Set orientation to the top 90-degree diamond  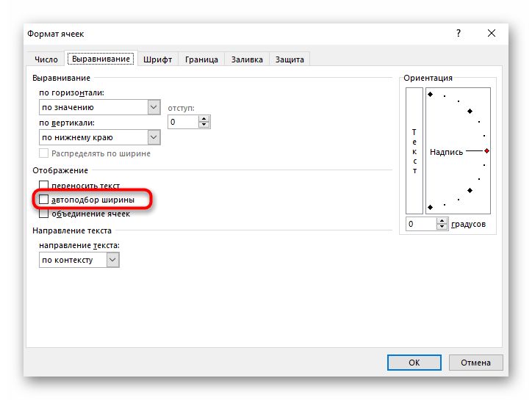tap(430, 94)
